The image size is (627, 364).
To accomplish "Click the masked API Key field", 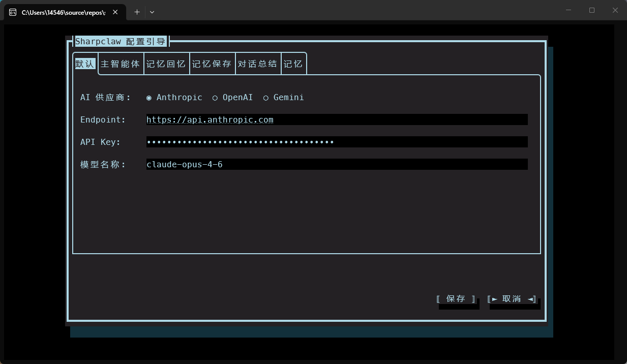I will coord(337,142).
